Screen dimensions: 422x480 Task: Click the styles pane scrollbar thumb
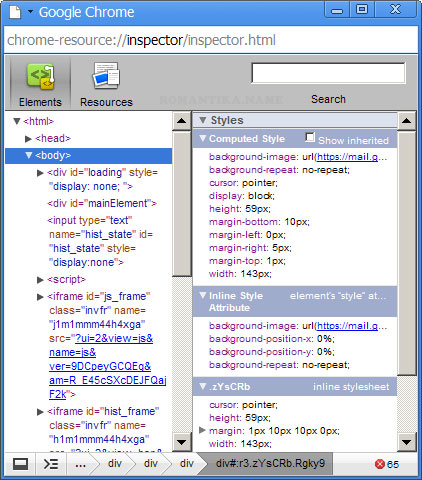tap(407, 253)
